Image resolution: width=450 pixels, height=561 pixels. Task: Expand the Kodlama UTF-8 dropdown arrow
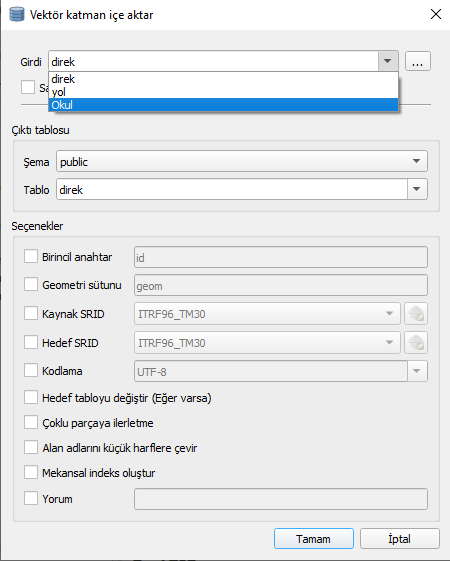[x=417, y=371]
